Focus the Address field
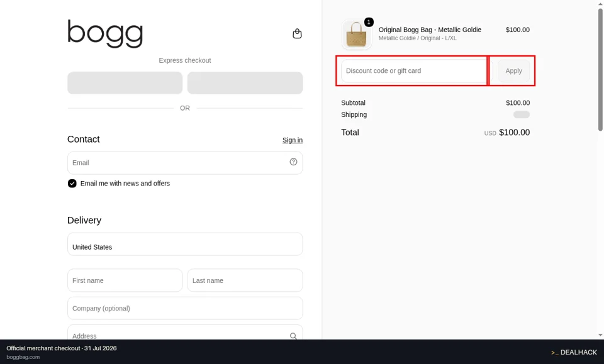The image size is (604, 364). pos(185,333)
